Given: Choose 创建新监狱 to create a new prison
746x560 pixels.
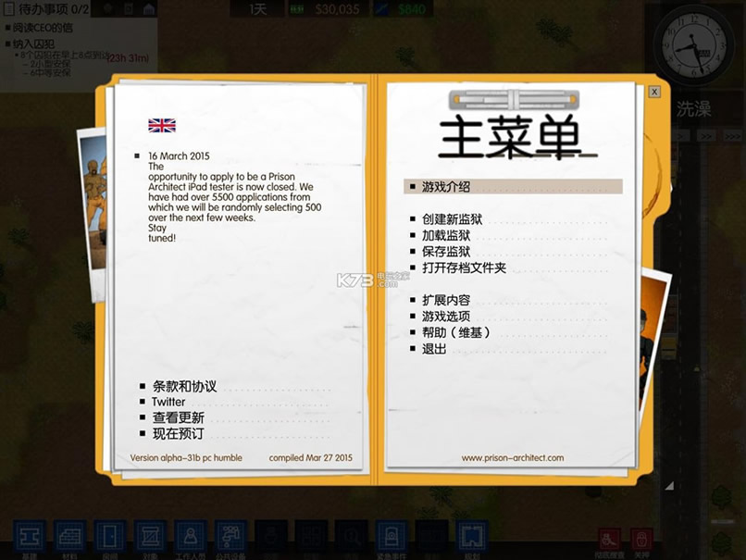Looking at the screenshot, I should pos(452,220).
